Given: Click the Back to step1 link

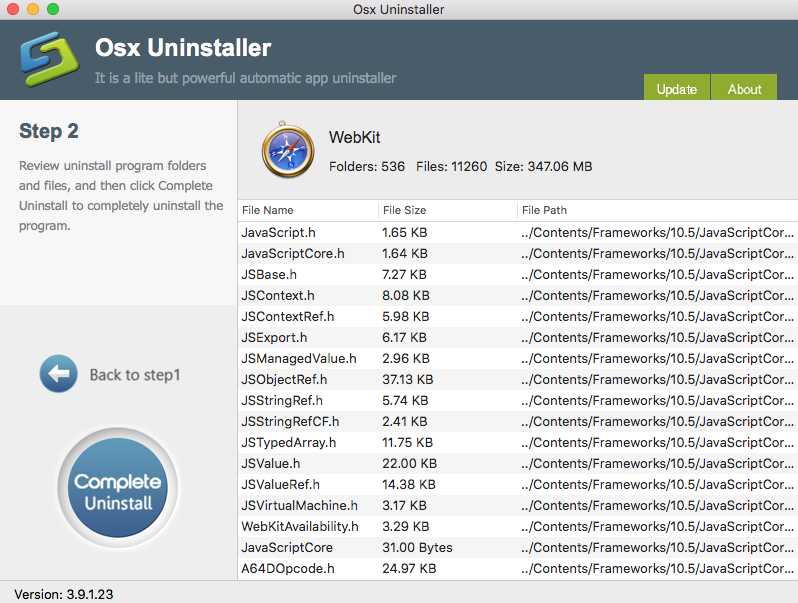Looking at the screenshot, I should (x=135, y=375).
